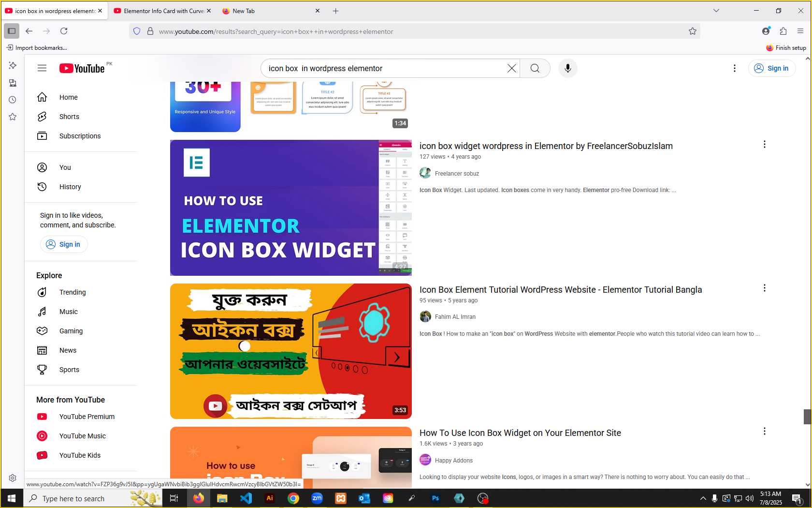Open the 1:34 video thumbnail at top
Image resolution: width=812 pixels, height=508 pixels.
tap(291, 106)
